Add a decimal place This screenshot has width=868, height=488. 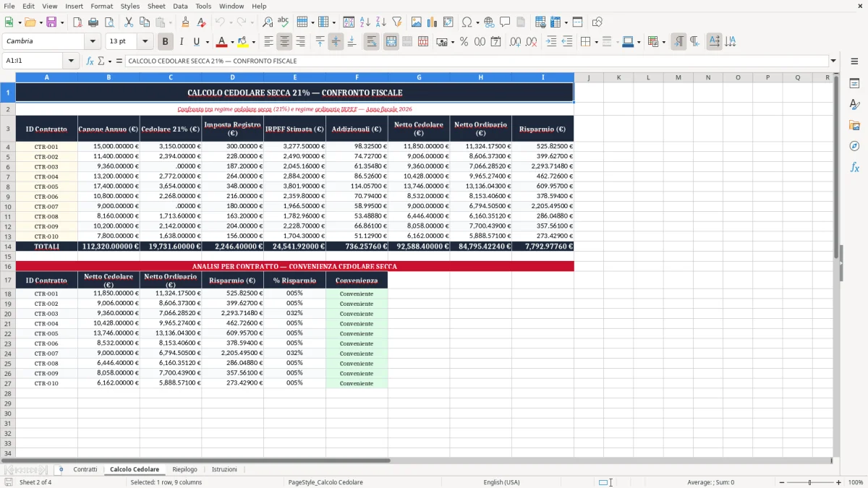tap(515, 42)
